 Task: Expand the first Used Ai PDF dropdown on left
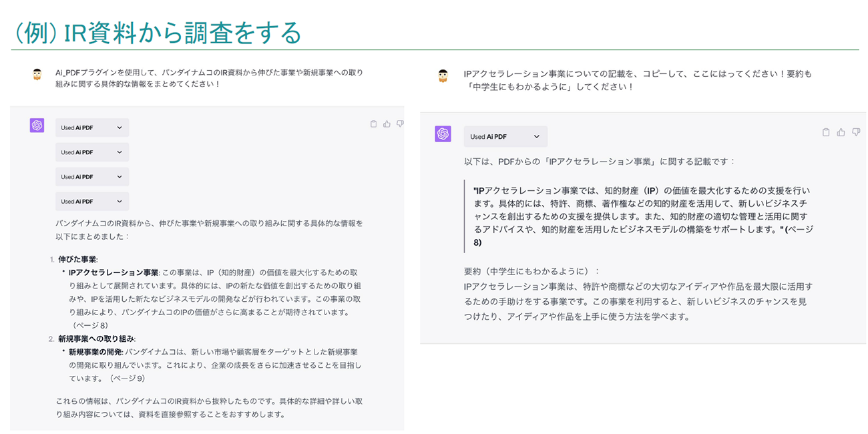92,128
